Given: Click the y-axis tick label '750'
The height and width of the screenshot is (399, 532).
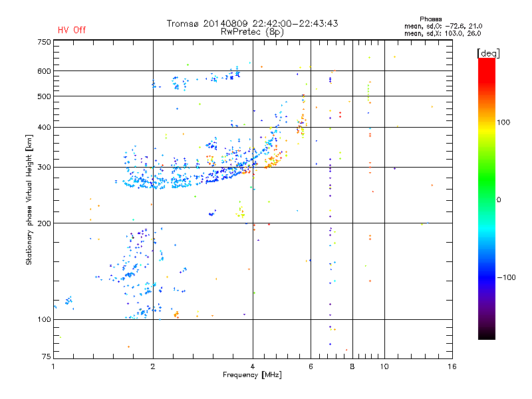Looking at the screenshot, I should pyautogui.click(x=44, y=42).
